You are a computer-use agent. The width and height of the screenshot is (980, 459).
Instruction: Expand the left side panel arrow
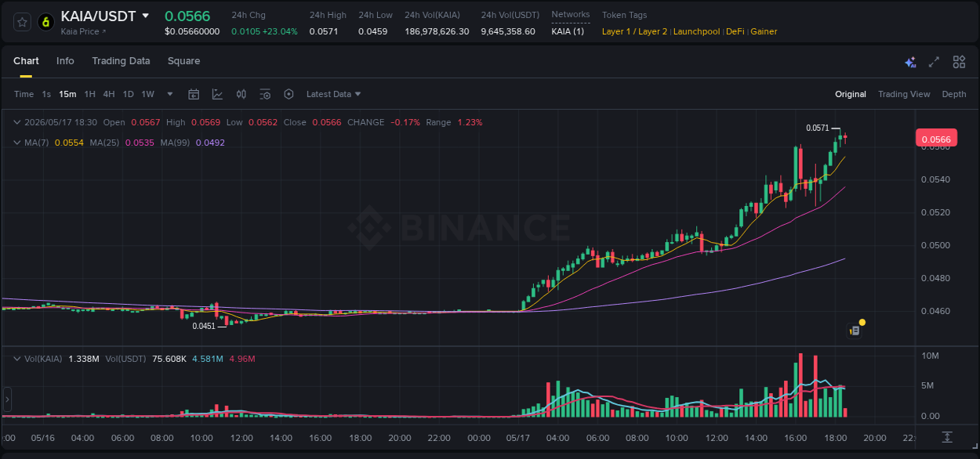click(x=7, y=399)
